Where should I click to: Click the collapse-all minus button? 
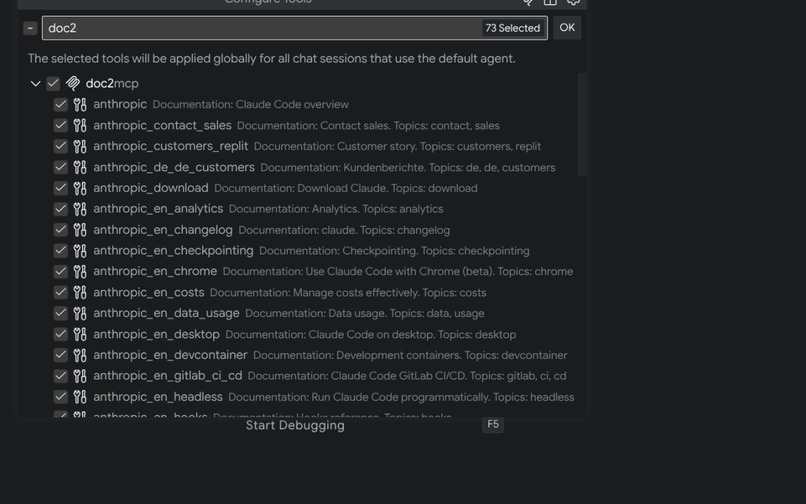tap(30, 28)
